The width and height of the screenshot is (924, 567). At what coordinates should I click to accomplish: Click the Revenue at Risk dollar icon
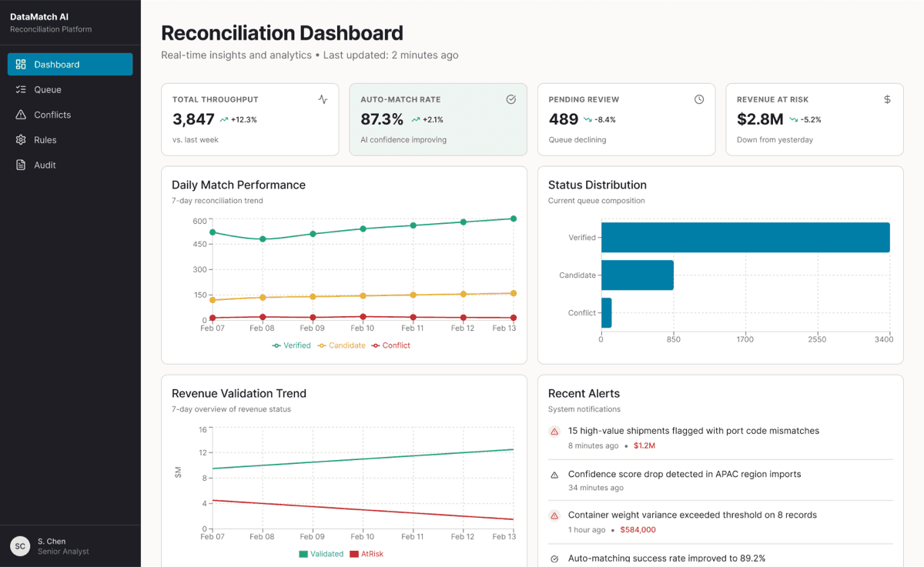pos(887,99)
